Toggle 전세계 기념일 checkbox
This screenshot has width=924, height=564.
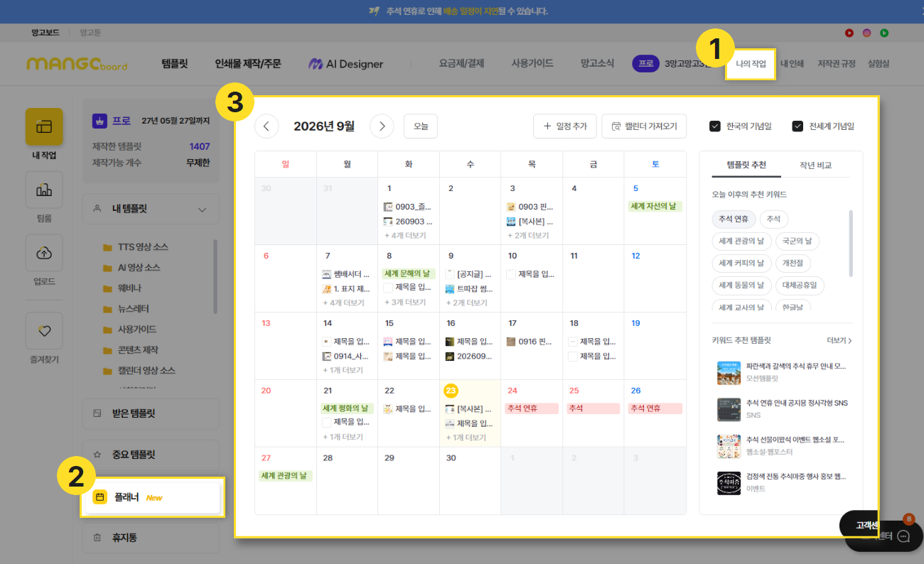tap(797, 126)
